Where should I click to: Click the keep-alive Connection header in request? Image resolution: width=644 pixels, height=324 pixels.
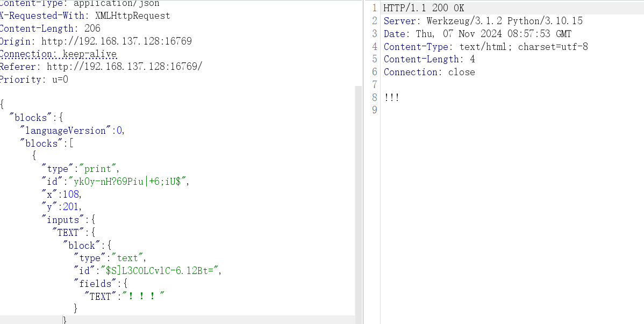pos(58,54)
